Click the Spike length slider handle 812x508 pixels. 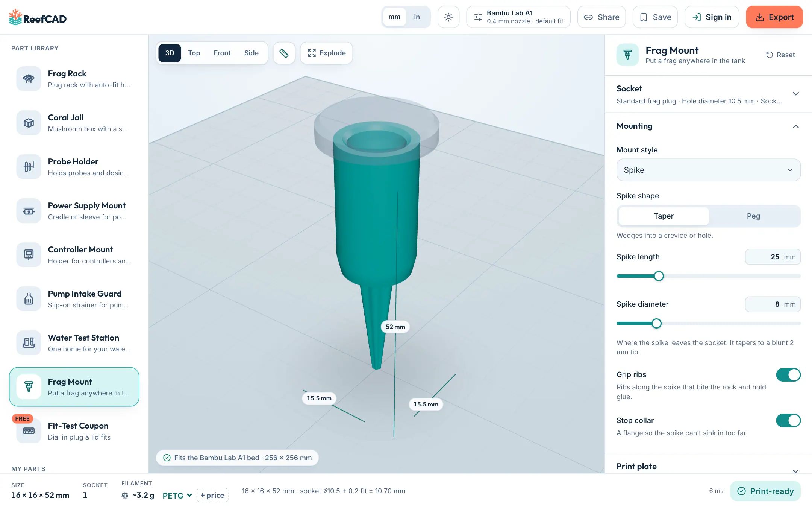tap(659, 276)
